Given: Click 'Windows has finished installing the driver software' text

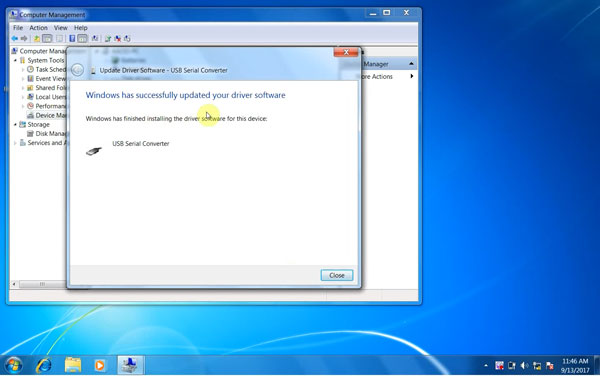Looking at the screenshot, I should (x=176, y=119).
